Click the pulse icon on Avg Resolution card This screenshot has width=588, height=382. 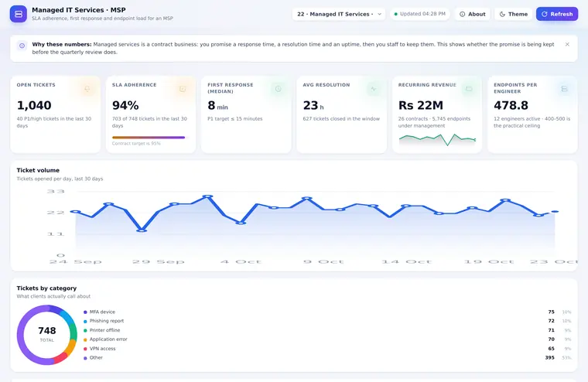tap(374, 89)
